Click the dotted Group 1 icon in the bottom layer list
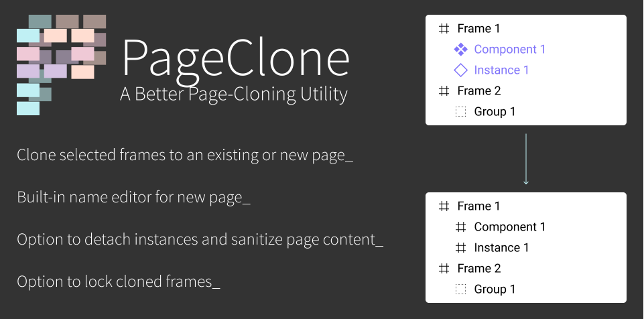 (x=461, y=289)
